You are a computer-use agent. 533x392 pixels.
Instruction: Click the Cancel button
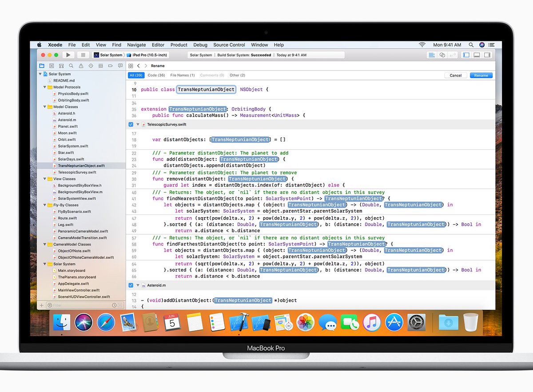click(456, 75)
